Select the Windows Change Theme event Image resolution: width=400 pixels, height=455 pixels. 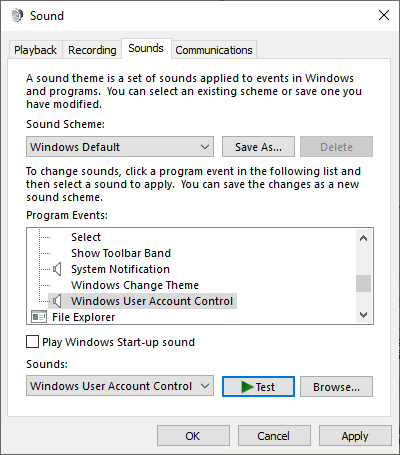tap(135, 285)
